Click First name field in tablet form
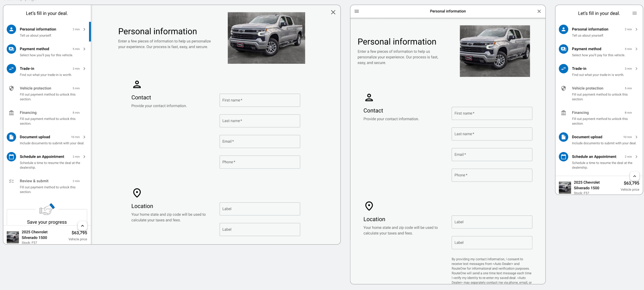Screen dimensions: 644x290 (492, 114)
